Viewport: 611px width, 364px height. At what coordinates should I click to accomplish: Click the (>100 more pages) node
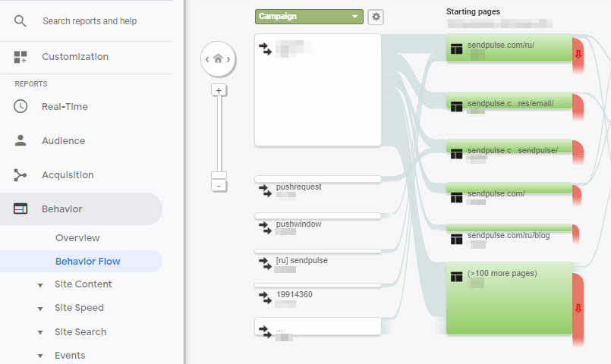coord(509,298)
